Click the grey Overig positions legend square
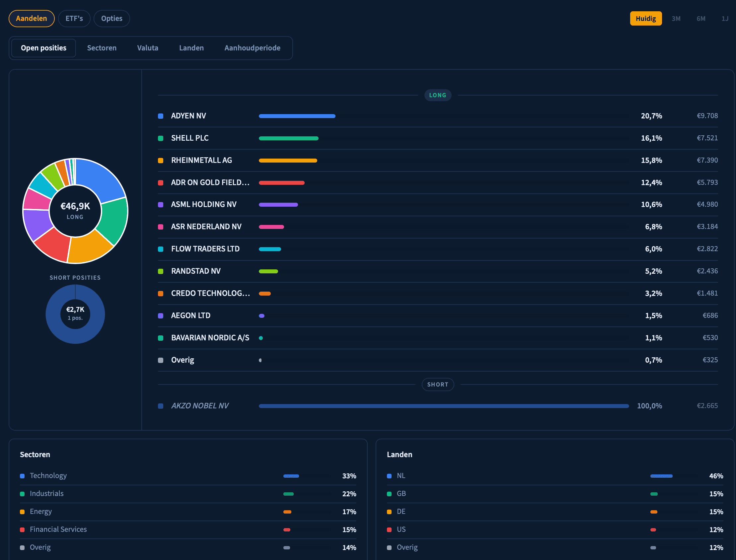Viewport: 736px width, 560px height. point(161,360)
